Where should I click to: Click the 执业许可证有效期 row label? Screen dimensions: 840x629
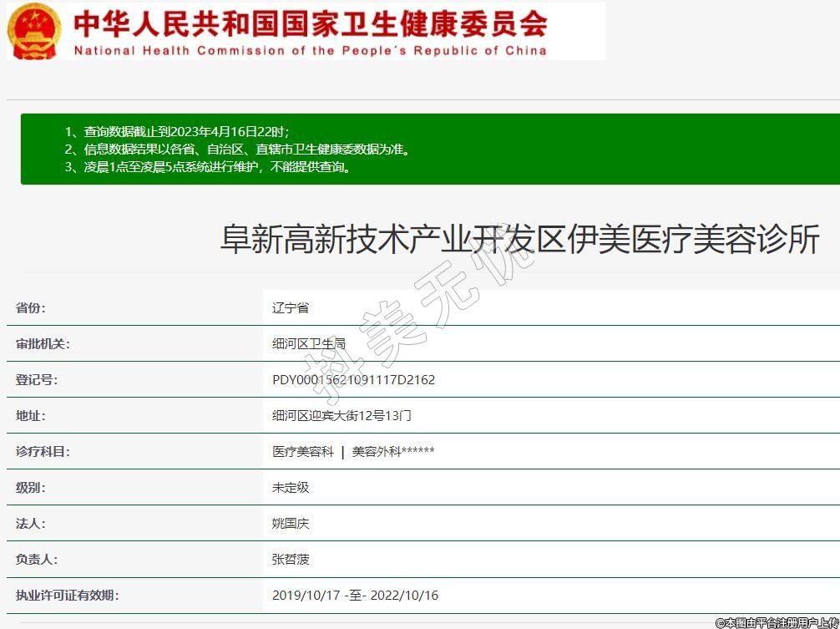(x=67, y=595)
